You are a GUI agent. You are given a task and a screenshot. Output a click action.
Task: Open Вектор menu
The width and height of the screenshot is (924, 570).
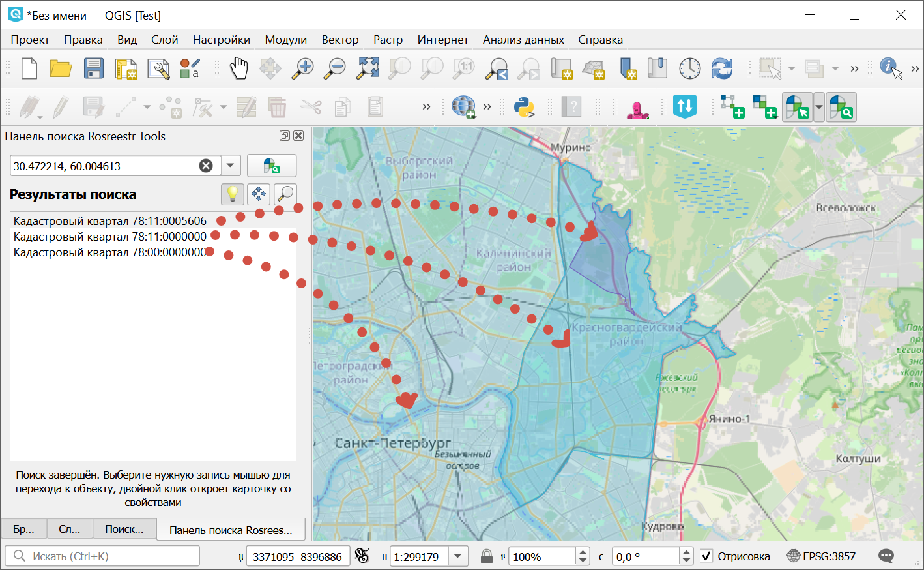pyautogui.click(x=340, y=40)
